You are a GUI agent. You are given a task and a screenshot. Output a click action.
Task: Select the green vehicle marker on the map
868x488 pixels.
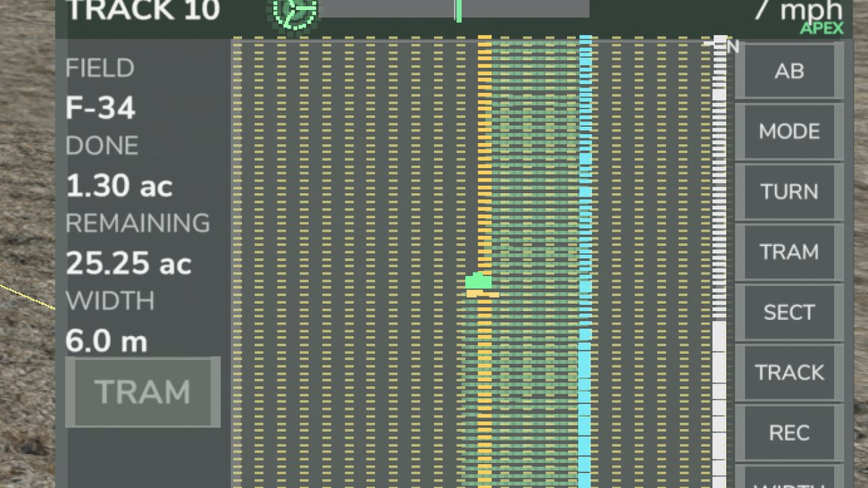click(x=479, y=281)
